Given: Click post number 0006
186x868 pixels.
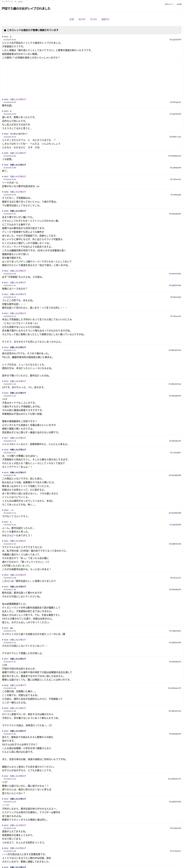Looking at the screenshot, I should click(x=6, y=165).
